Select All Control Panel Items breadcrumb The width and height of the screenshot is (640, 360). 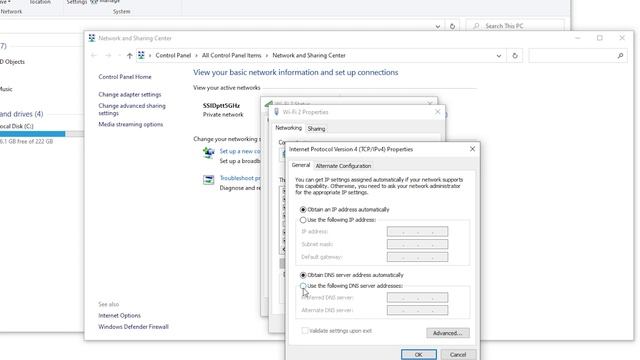click(231, 56)
